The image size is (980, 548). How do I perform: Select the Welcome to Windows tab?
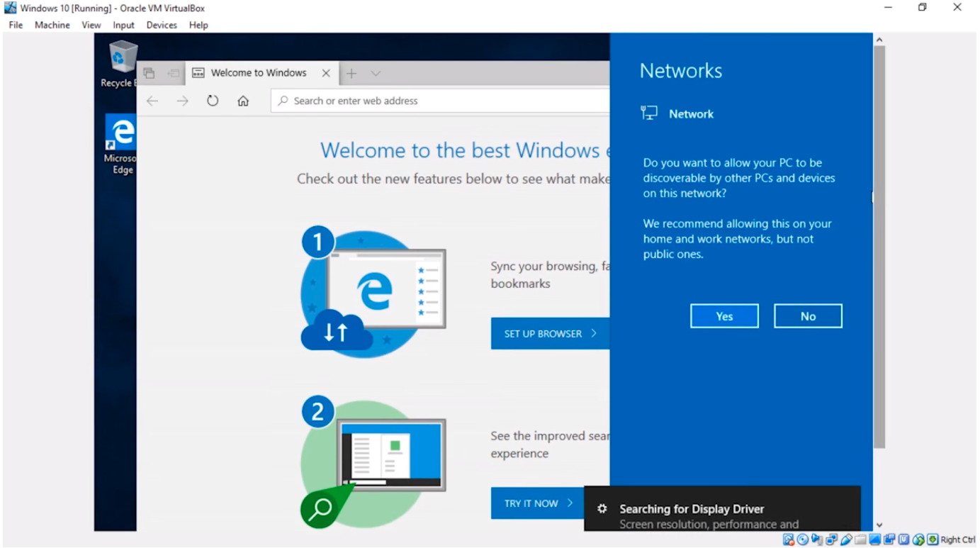[258, 73]
